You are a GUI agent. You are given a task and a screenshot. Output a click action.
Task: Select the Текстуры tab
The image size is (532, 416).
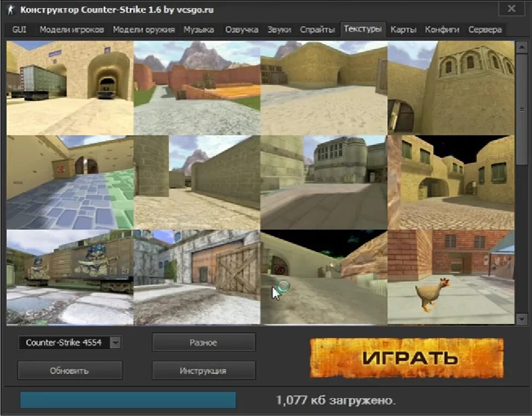pos(363,29)
